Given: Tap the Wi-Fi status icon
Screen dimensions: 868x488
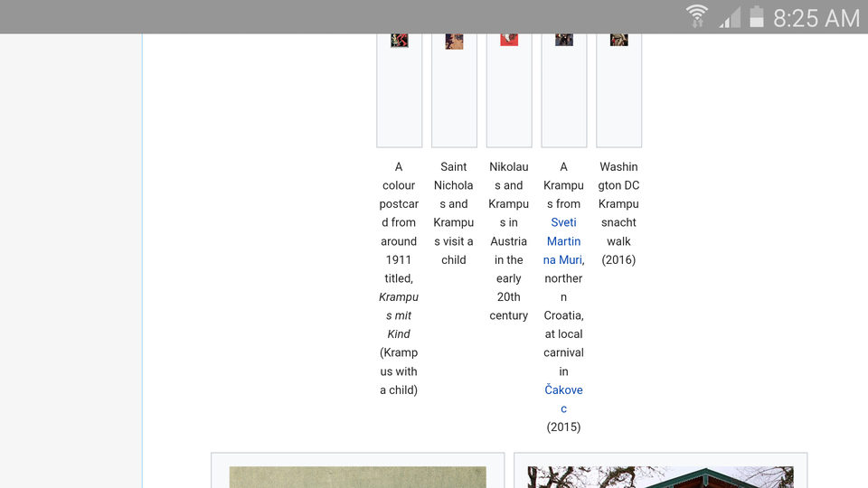Looking at the screenshot, I should click(697, 16).
